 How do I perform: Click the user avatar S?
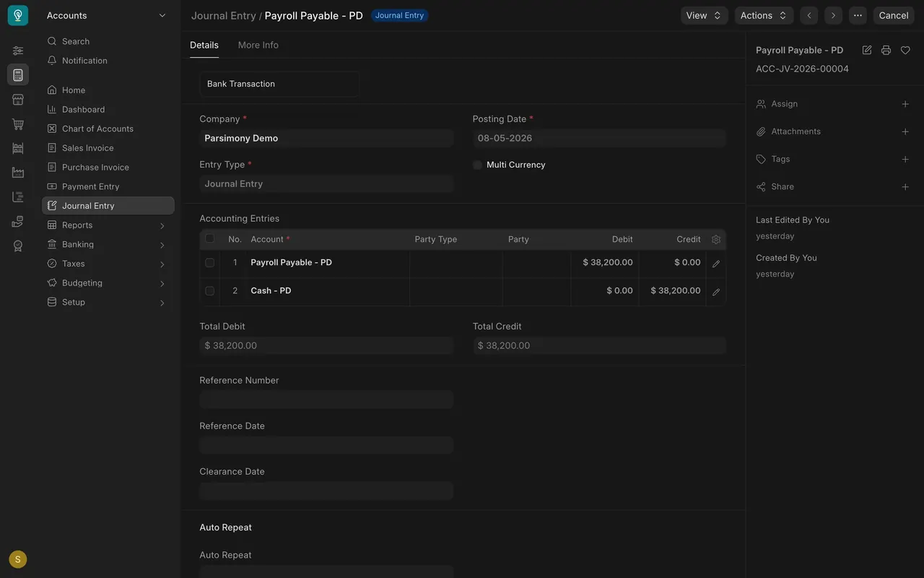(18, 559)
